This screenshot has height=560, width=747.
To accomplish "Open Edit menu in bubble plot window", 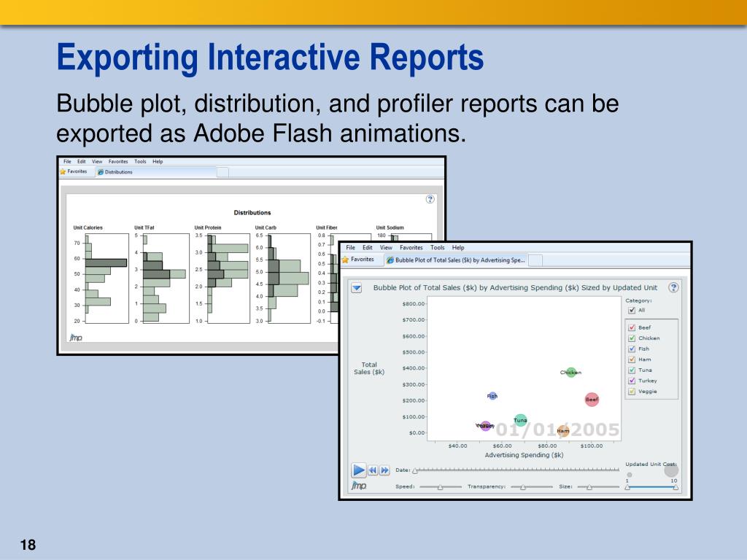I will pyautogui.click(x=368, y=248).
